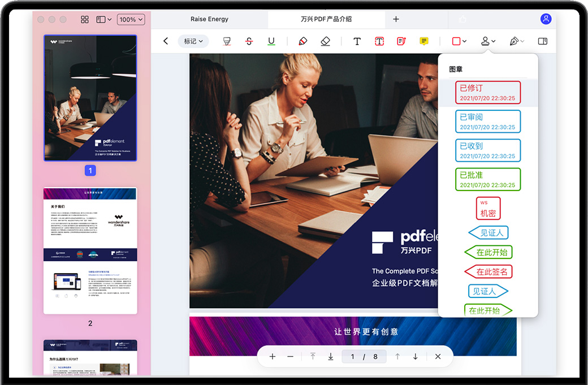Open the user account avatar

pyautogui.click(x=546, y=19)
